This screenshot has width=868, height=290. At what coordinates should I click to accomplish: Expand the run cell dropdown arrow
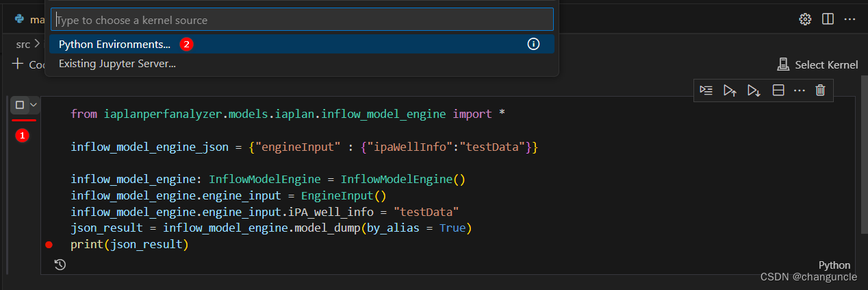click(33, 105)
